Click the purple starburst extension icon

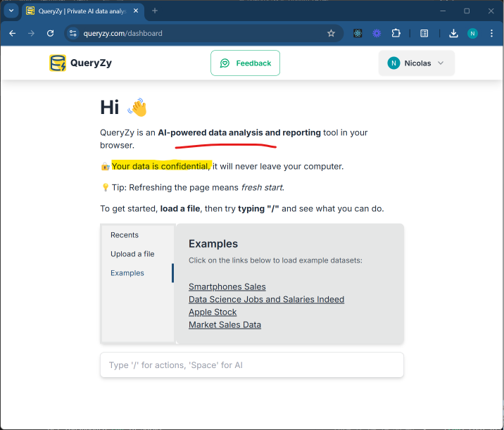(x=377, y=33)
